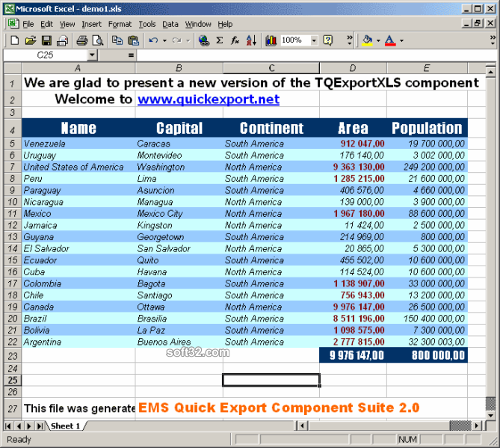500x448 pixels.
Task: Click the New workbook icon
Action: tap(15, 40)
